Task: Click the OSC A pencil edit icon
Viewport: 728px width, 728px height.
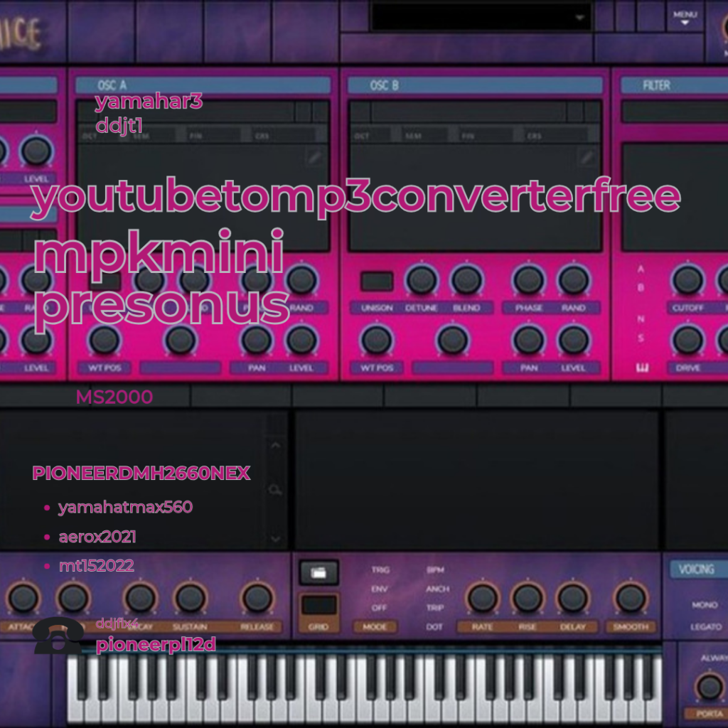Action: pos(314,158)
